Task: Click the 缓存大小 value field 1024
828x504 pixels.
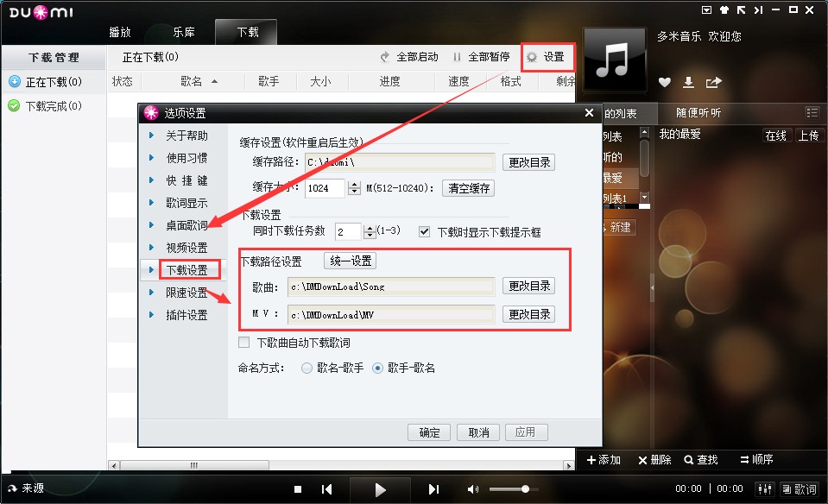Action: pos(325,188)
